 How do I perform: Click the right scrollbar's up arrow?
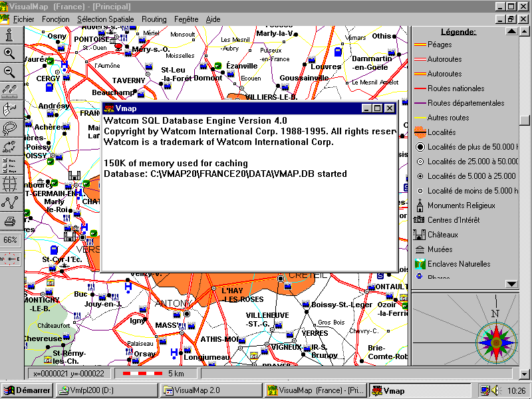click(524, 32)
